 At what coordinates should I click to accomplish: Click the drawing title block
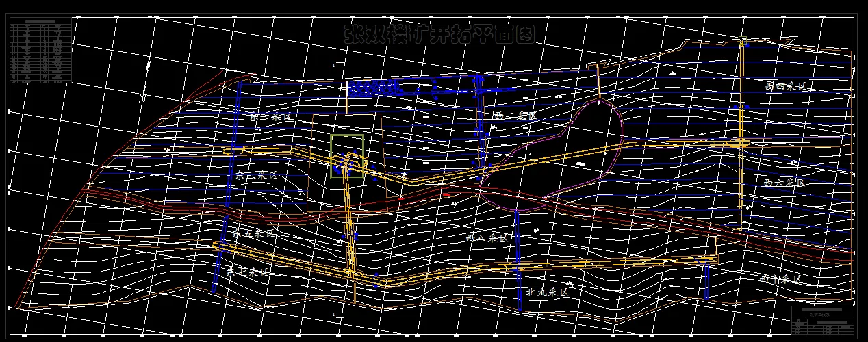(x=822, y=320)
